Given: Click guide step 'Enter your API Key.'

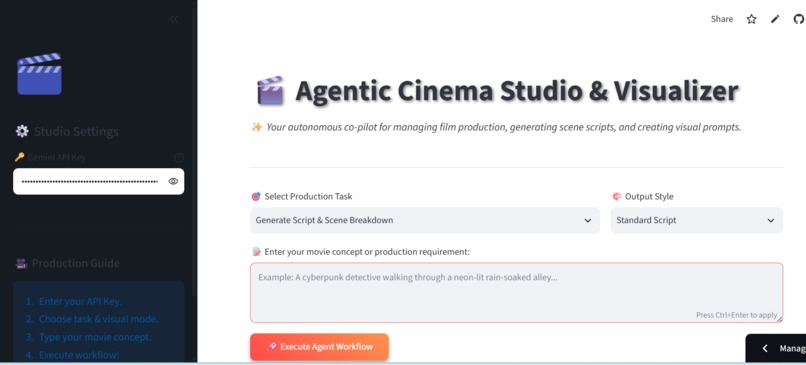Looking at the screenshot, I should click(80, 301).
